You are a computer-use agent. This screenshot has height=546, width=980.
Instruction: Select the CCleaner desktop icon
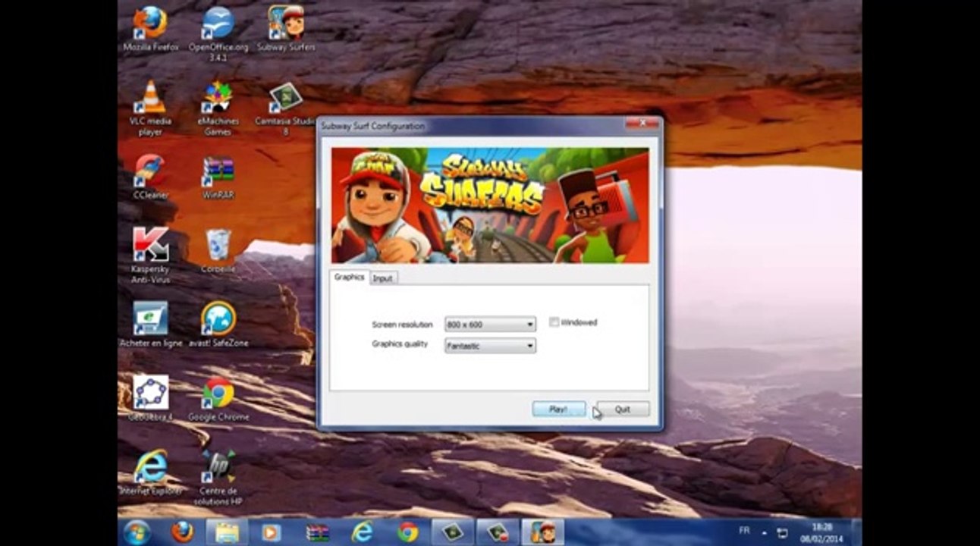[150, 176]
